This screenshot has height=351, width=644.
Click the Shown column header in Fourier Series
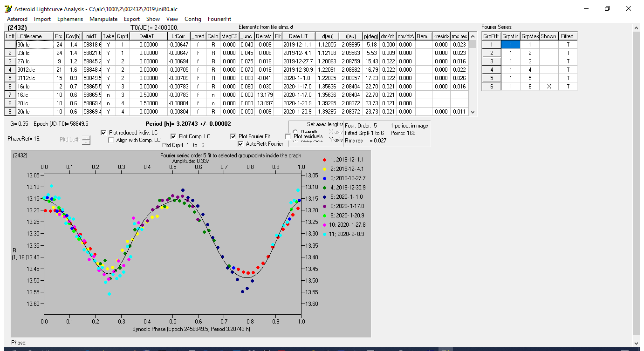(549, 36)
